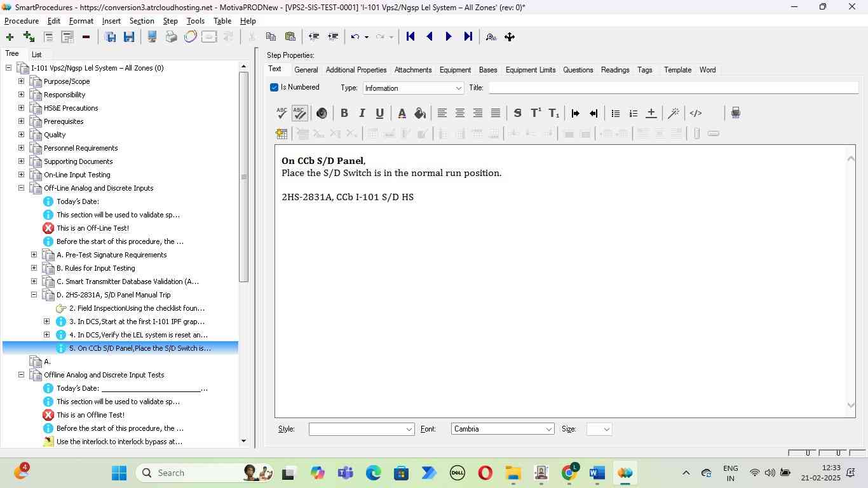Image resolution: width=868 pixels, height=488 pixels.
Task: Select the Supporting Documents tree item
Action: coord(78,161)
